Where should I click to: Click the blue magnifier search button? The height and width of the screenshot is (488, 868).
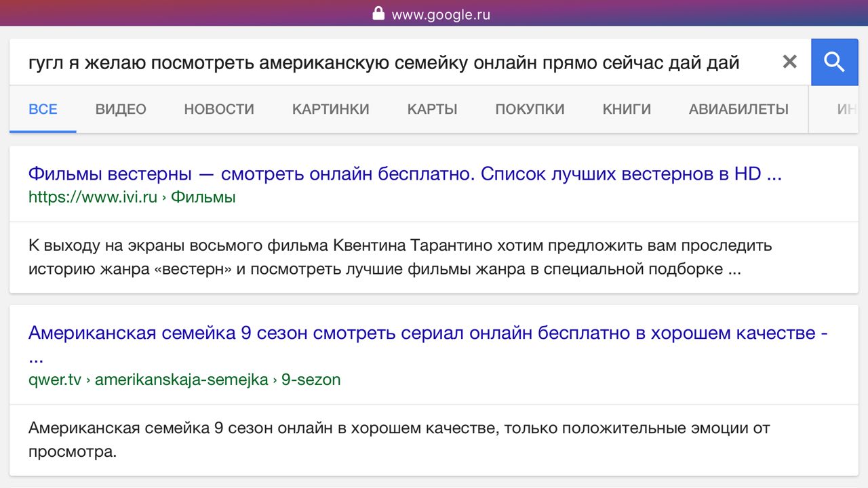coord(835,62)
